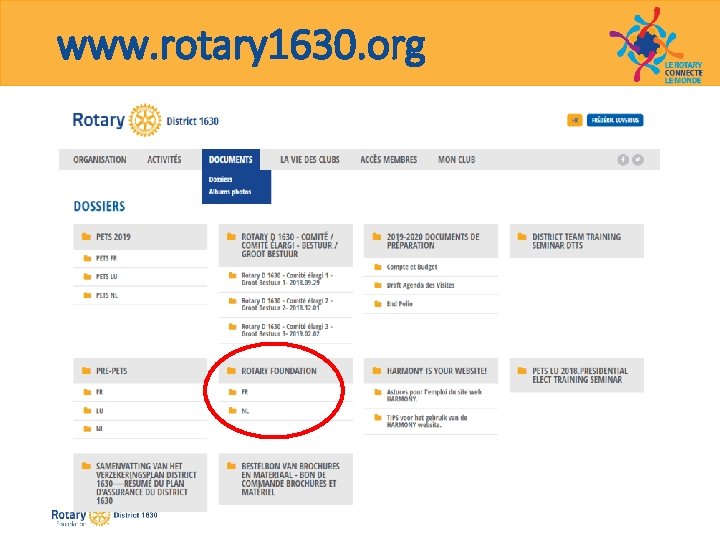This screenshot has height=540, width=720.
Task: Click folder icon beside Rotary Foundation
Action: tap(231, 371)
